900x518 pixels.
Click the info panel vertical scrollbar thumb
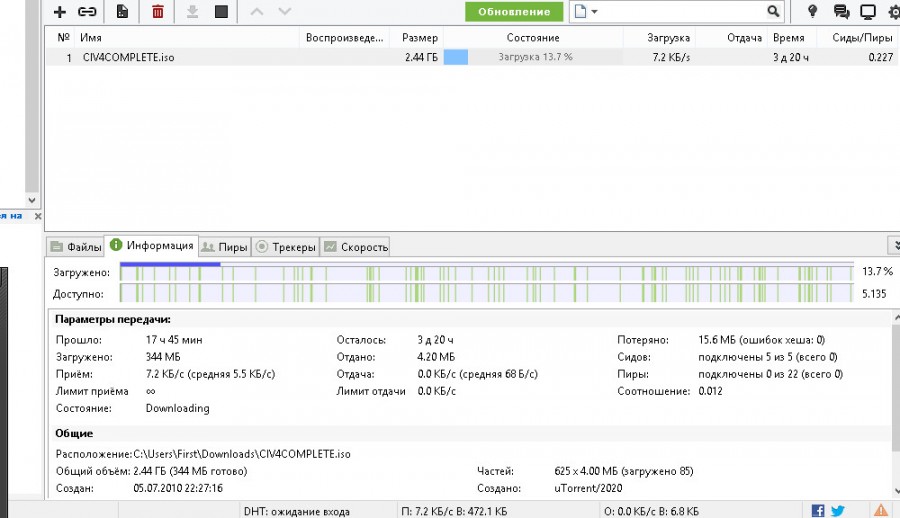(896, 388)
